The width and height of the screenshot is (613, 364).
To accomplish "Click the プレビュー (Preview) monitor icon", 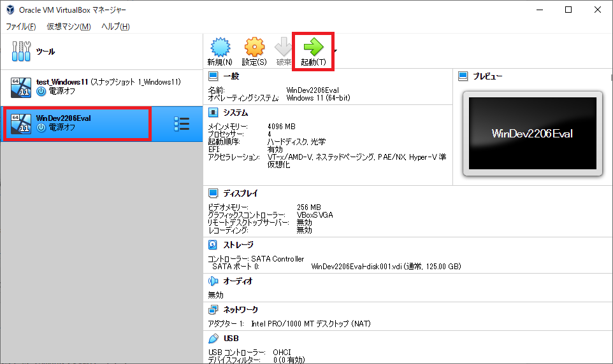I will [463, 76].
